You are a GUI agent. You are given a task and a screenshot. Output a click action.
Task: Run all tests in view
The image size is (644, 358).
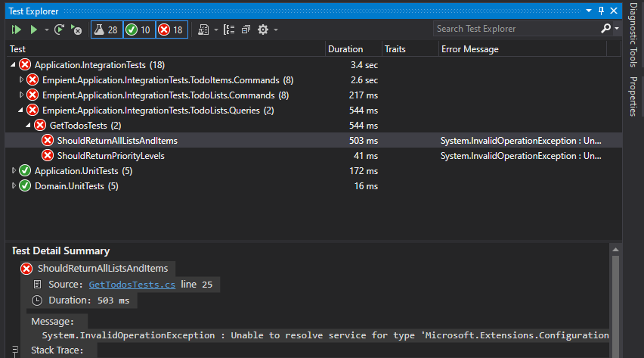click(x=17, y=30)
